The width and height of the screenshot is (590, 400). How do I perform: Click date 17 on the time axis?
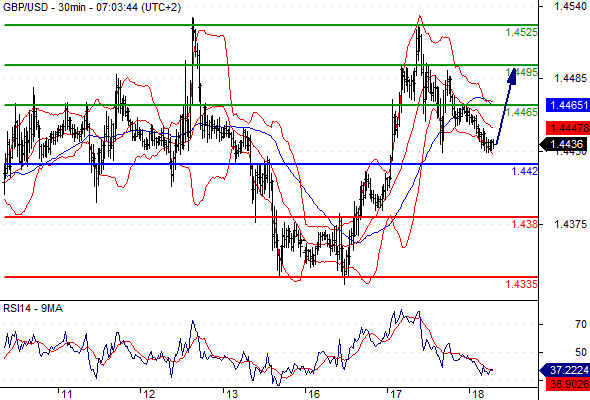click(396, 394)
